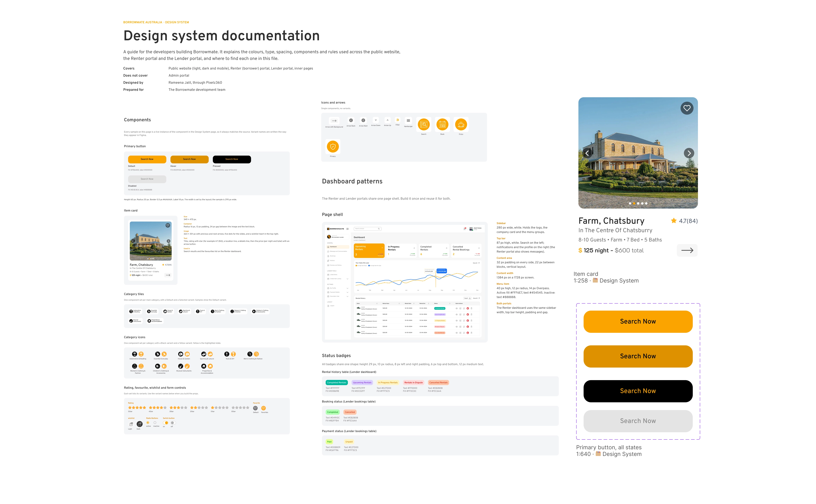This screenshot has height=504, width=816.
Task: Click the orange Enjoy coffee cup icon
Action: 461,124
